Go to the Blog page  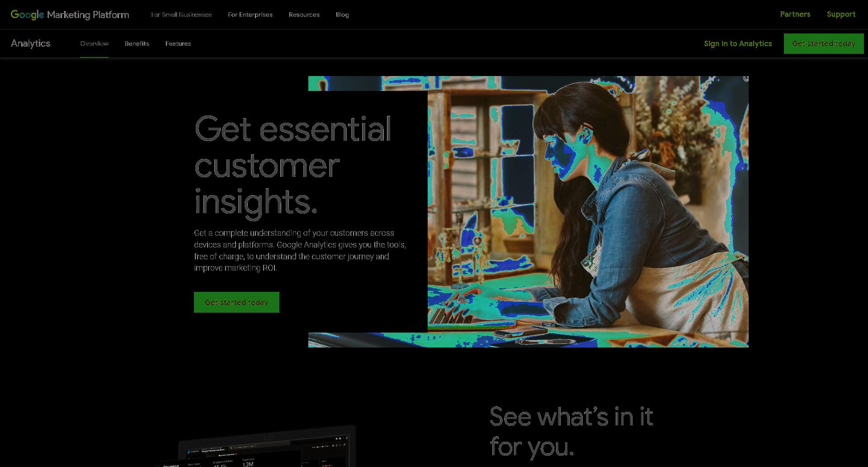click(x=342, y=14)
